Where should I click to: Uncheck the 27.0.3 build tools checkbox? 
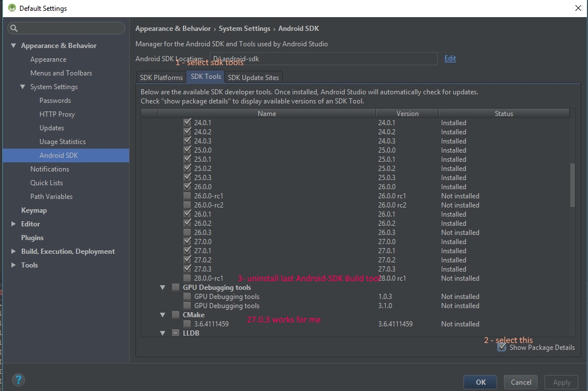(x=187, y=269)
